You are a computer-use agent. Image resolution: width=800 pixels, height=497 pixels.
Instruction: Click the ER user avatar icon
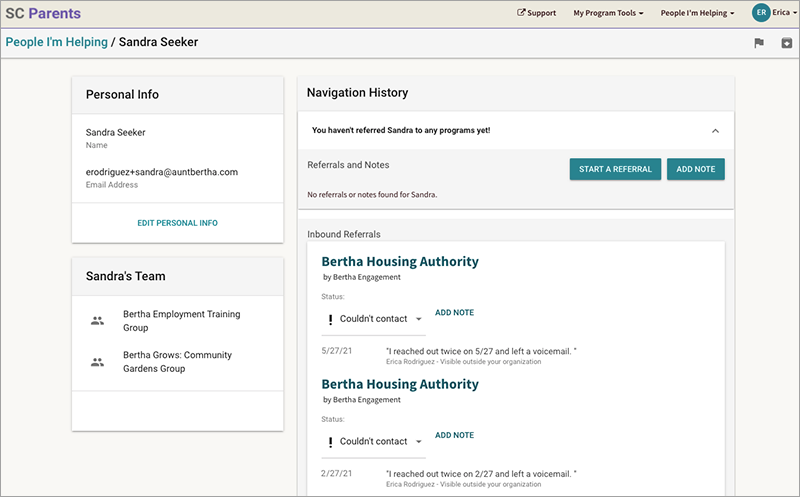pos(761,13)
